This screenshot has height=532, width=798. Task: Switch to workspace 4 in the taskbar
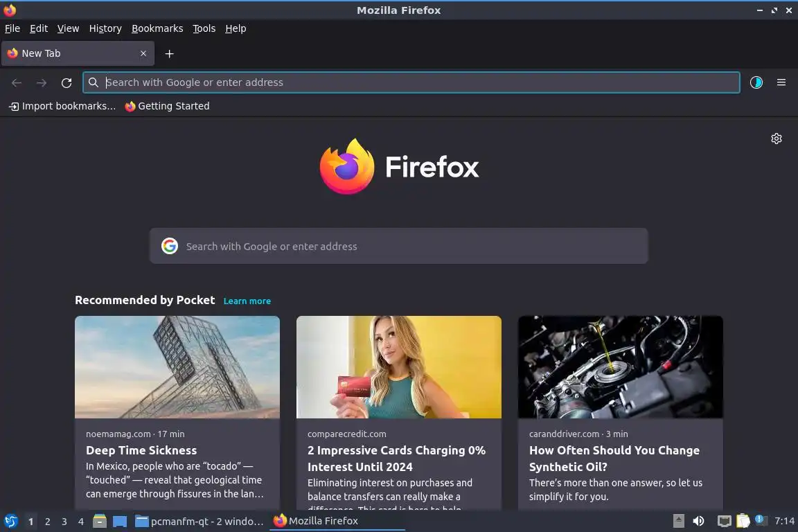pos(81,522)
